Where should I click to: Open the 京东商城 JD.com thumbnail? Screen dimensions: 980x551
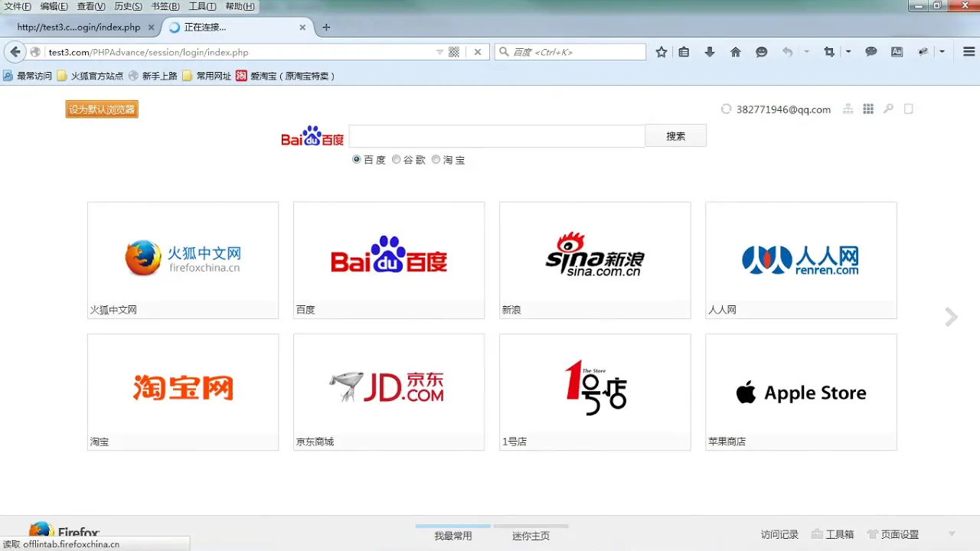click(389, 392)
